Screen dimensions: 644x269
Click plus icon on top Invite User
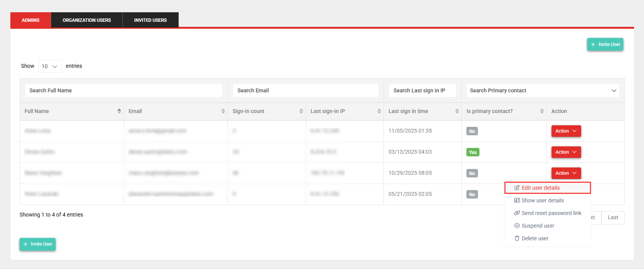pos(593,44)
